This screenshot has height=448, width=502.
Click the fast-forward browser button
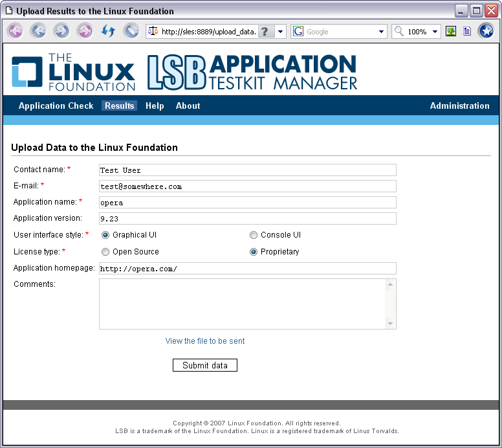pyautogui.click(x=85, y=31)
